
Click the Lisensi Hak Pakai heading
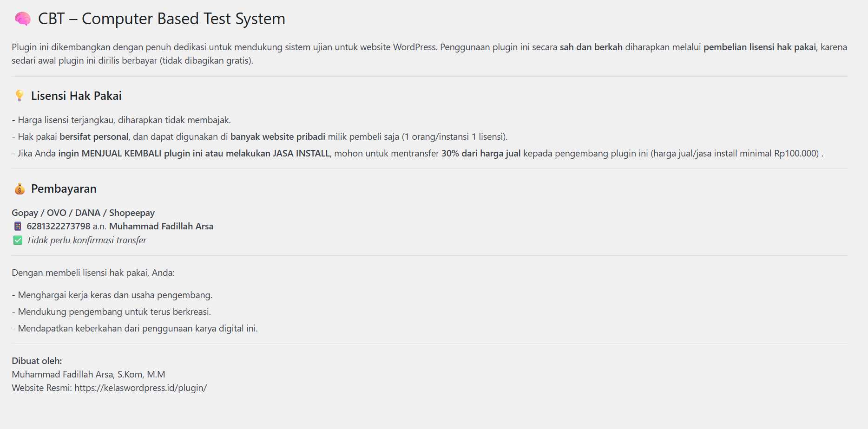tap(76, 96)
